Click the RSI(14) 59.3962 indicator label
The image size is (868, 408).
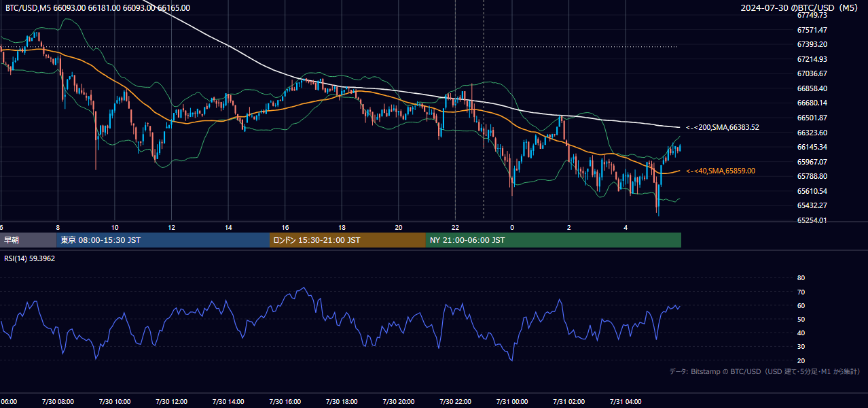pyautogui.click(x=30, y=258)
